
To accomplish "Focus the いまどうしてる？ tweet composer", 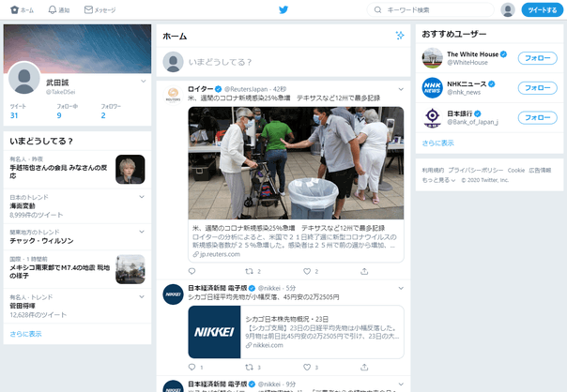I will 296,62.
